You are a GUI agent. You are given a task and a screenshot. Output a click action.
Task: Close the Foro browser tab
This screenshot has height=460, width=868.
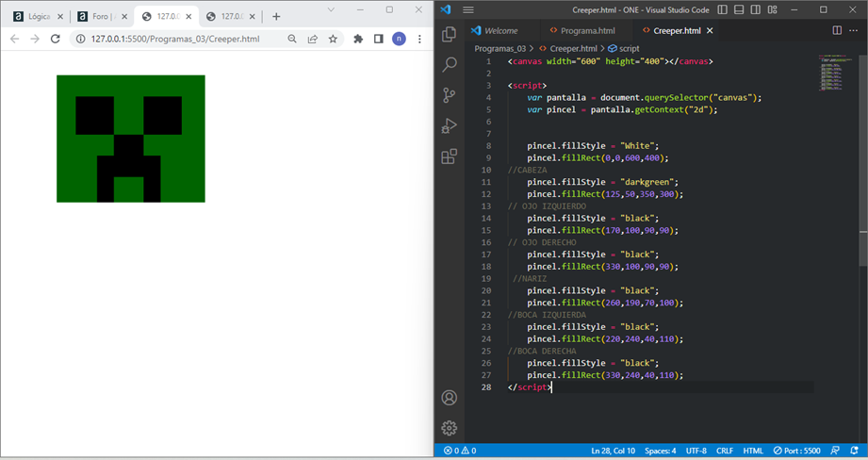point(124,17)
